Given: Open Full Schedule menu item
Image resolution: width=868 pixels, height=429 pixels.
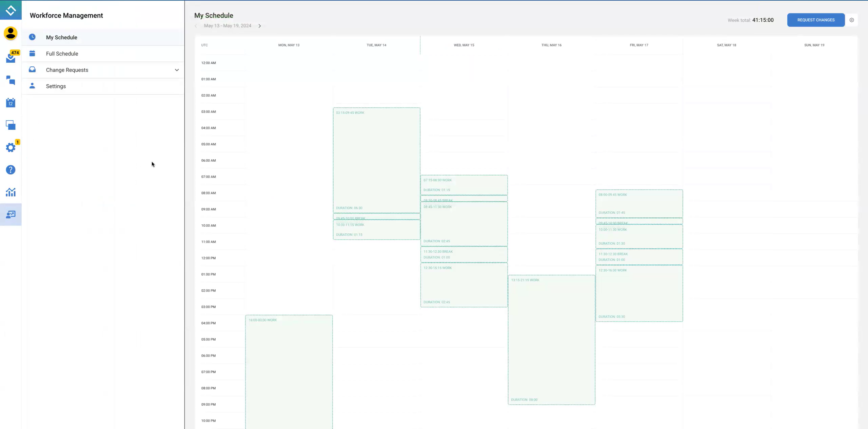Looking at the screenshot, I should coord(62,54).
